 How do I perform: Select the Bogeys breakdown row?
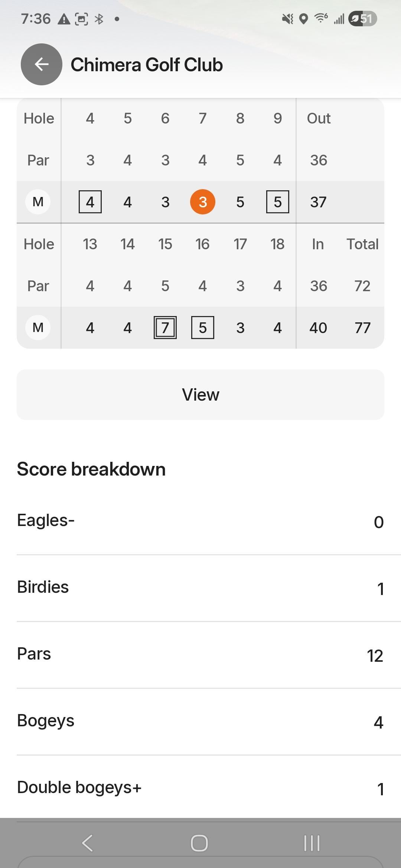pos(200,721)
